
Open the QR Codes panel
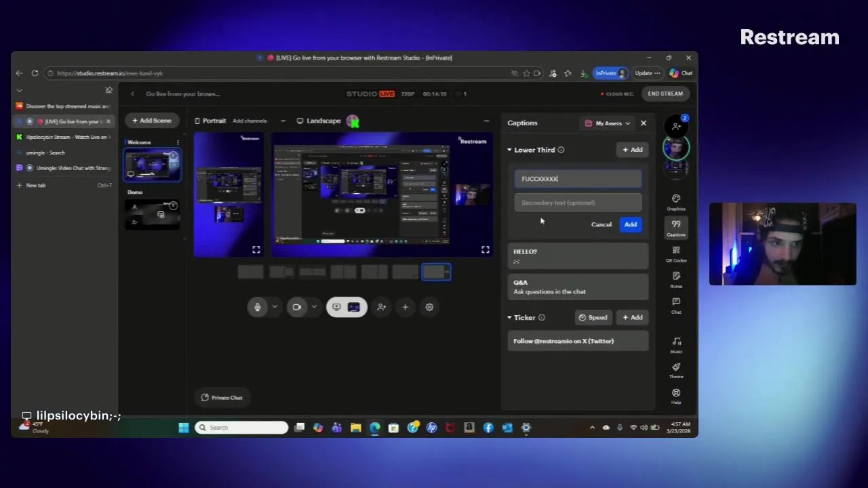(x=676, y=253)
